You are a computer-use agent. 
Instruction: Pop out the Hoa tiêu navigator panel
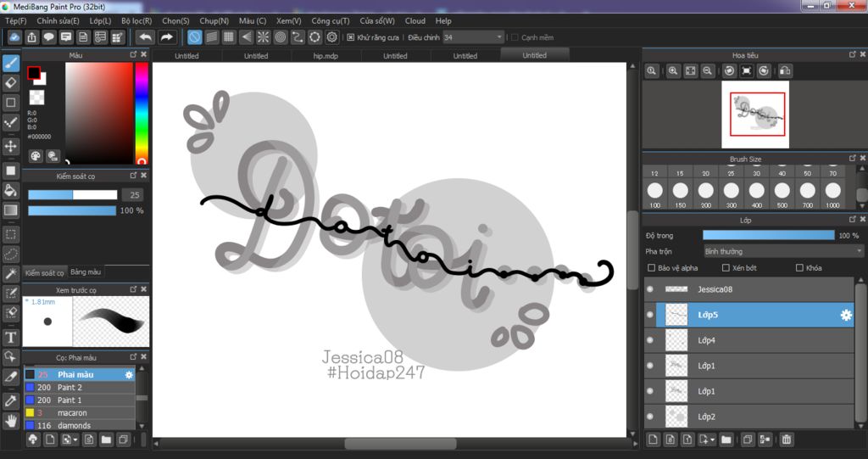coord(853,54)
